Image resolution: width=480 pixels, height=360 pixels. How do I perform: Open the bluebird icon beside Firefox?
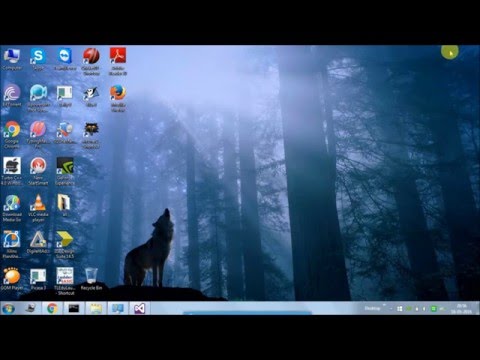point(91,96)
